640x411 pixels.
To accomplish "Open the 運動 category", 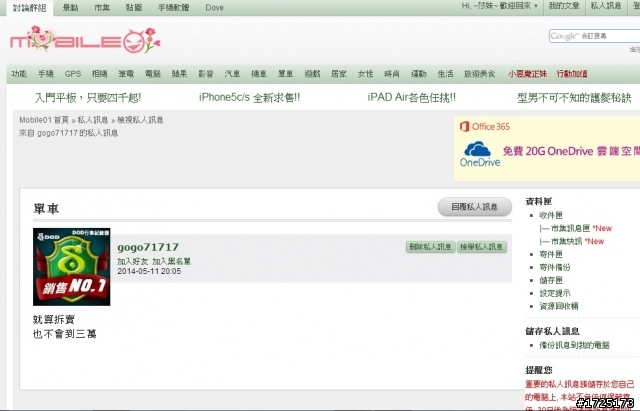I will (418, 74).
